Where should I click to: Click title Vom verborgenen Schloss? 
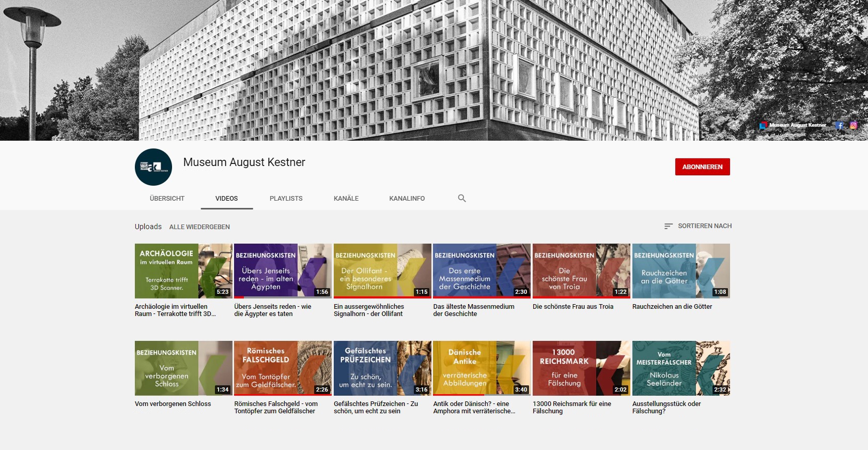(173, 404)
